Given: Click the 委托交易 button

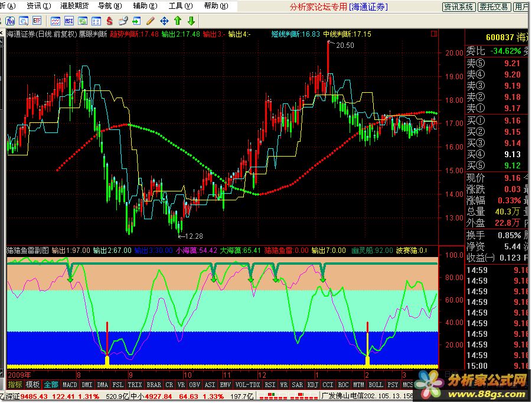Looking at the screenshot, I should click(x=494, y=6).
